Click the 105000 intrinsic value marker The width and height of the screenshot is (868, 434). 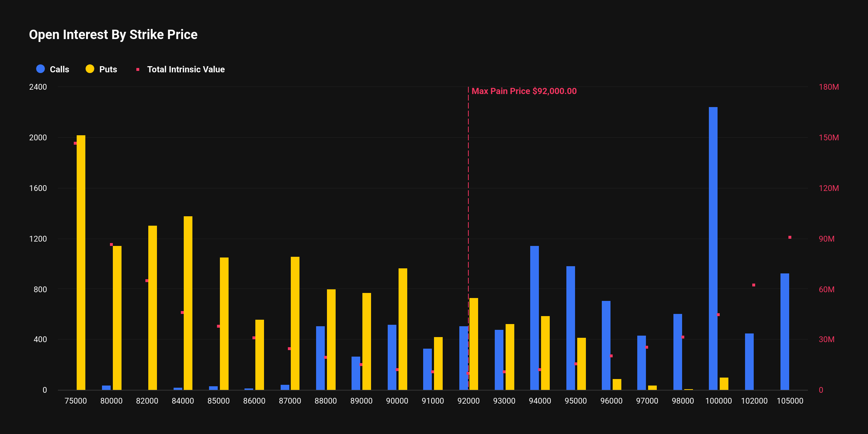790,237
